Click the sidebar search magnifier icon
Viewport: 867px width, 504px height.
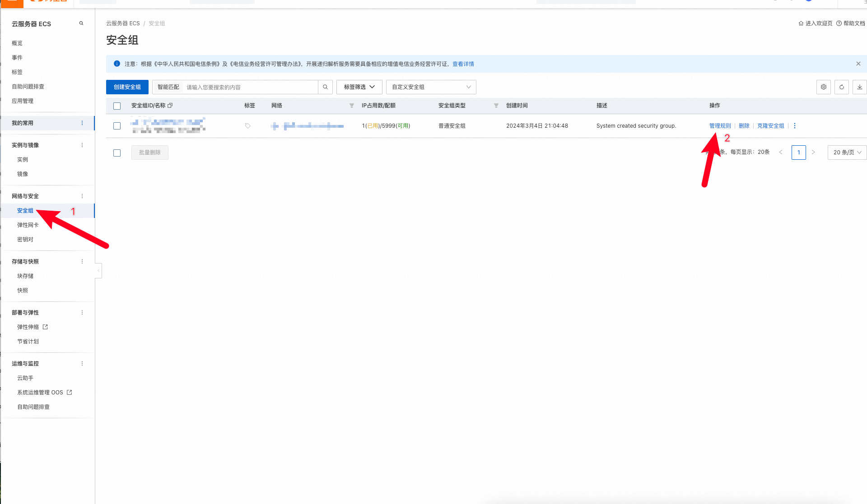[x=81, y=23]
